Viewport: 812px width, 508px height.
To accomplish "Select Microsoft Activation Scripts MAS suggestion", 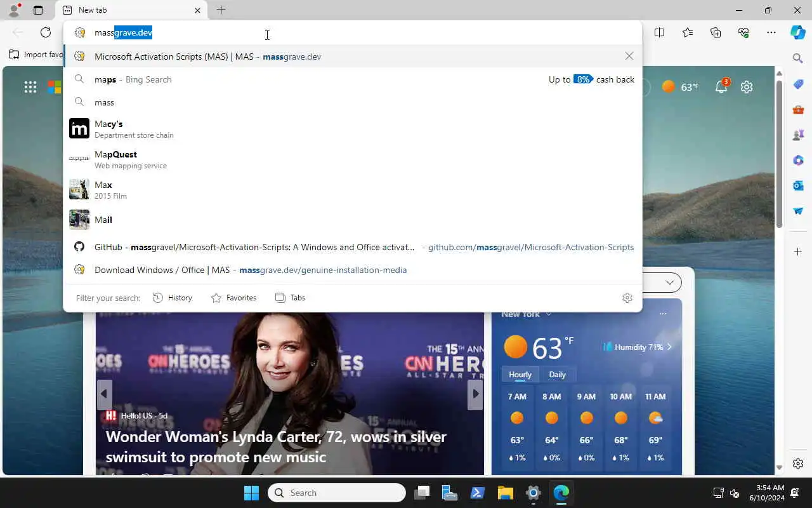I will tap(353, 57).
